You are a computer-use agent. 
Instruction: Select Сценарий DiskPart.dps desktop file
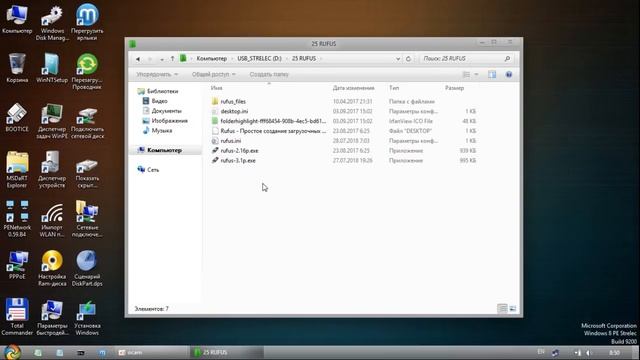click(87, 268)
